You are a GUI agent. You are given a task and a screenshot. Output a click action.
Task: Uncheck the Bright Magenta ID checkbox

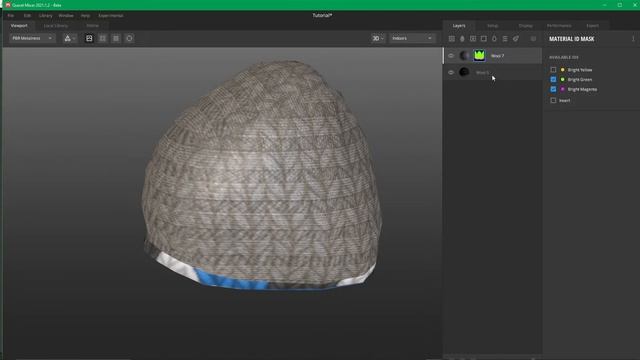553,89
